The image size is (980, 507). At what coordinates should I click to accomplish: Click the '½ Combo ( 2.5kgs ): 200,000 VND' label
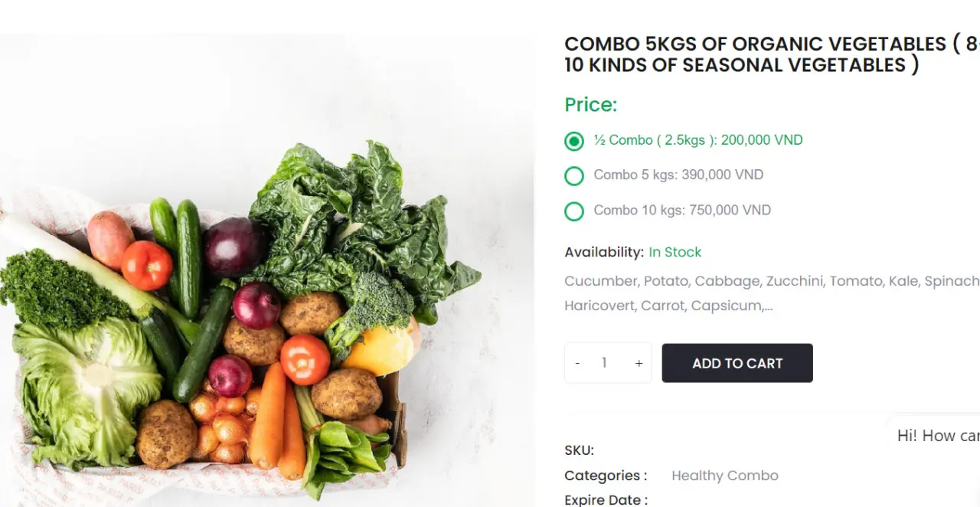[698, 140]
